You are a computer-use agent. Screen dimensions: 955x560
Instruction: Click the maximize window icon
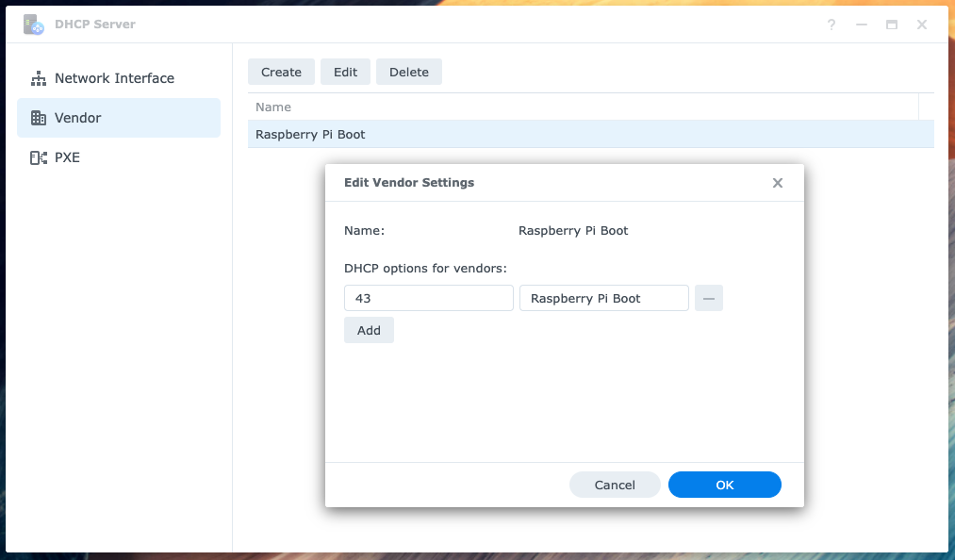(891, 25)
